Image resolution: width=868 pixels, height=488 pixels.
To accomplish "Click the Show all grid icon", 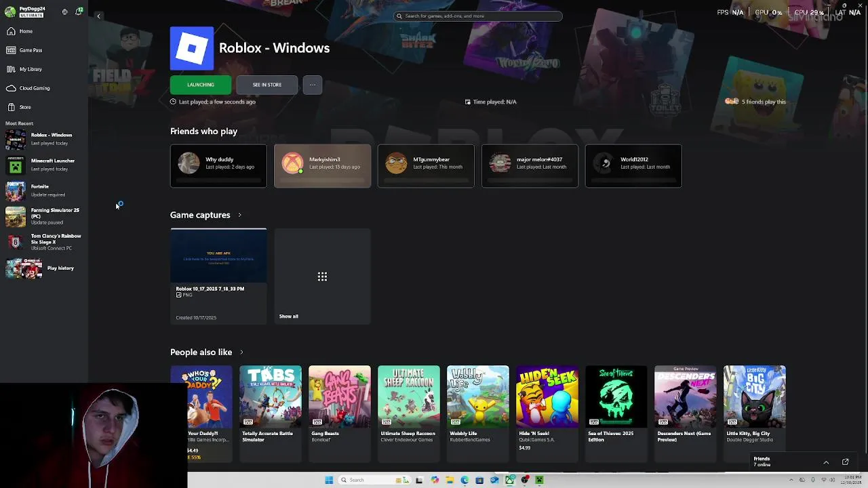I will pos(322,277).
